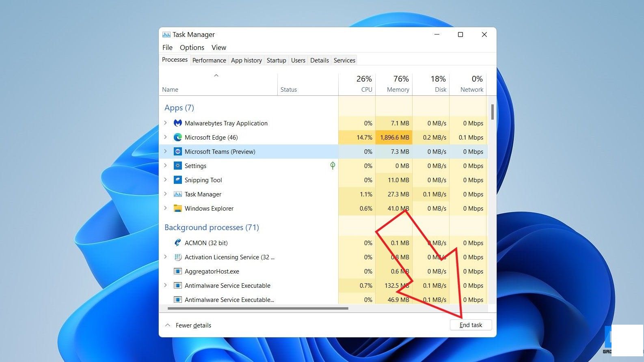Sort by the Status column header
The image size is (644, 362).
tap(308, 84)
